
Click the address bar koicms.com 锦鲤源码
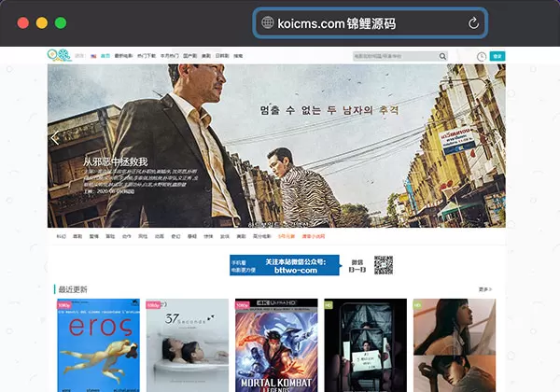pos(371,23)
